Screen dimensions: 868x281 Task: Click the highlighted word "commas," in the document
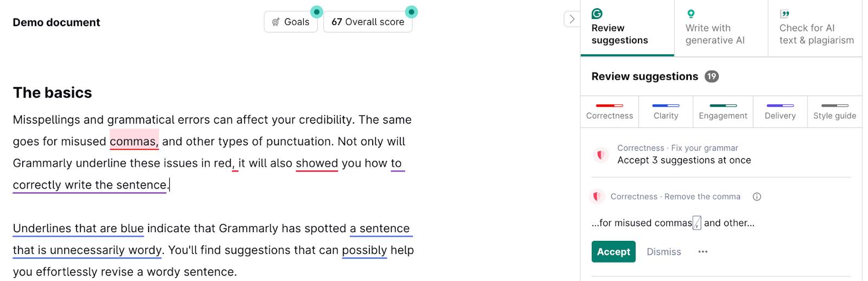134,141
